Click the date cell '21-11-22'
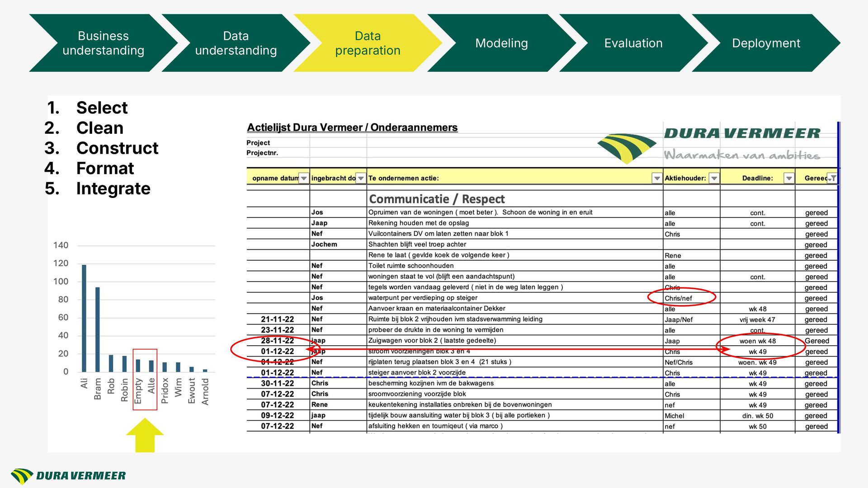Image resolution: width=868 pixels, height=488 pixels. (277, 319)
